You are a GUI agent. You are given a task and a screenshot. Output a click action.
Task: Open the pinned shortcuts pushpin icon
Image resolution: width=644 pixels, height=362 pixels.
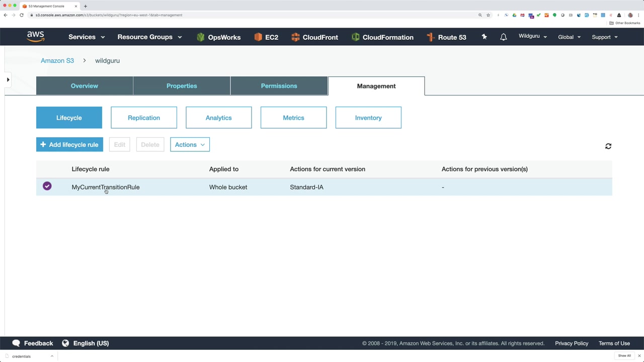click(484, 37)
